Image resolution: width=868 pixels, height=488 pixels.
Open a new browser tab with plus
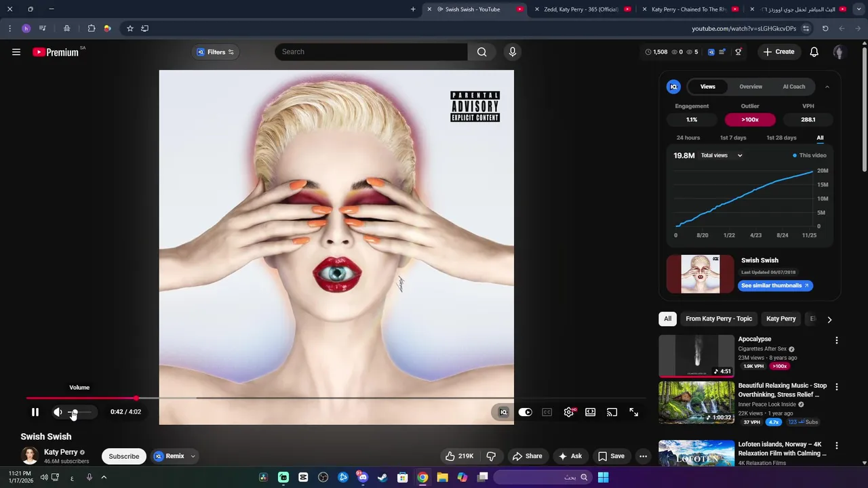[413, 9]
